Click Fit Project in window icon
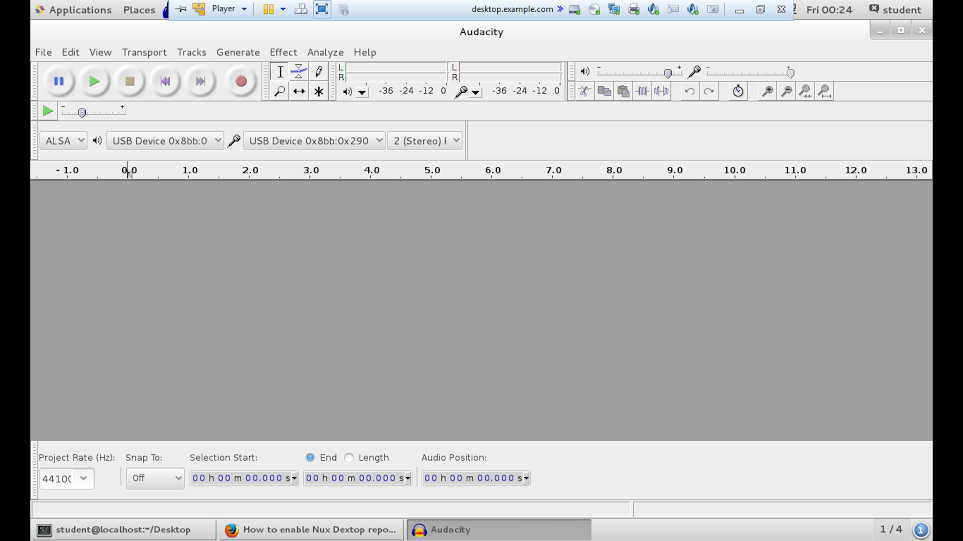The height and width of the screenshot is (541, 963). click(x=824, y=91)
